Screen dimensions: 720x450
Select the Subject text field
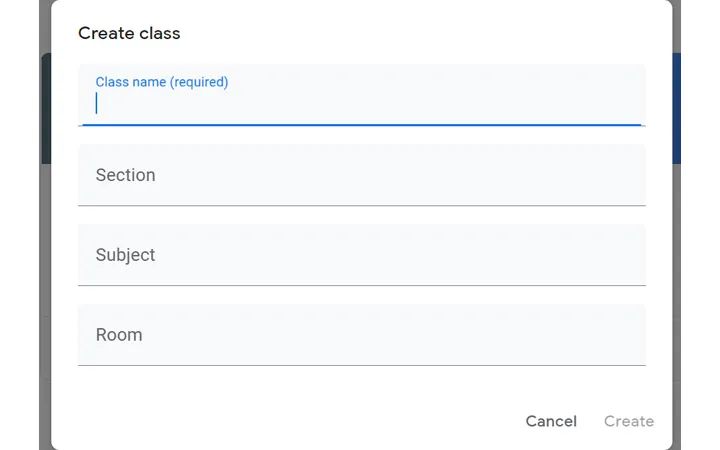pyautogui.click(x=360, y=255)
